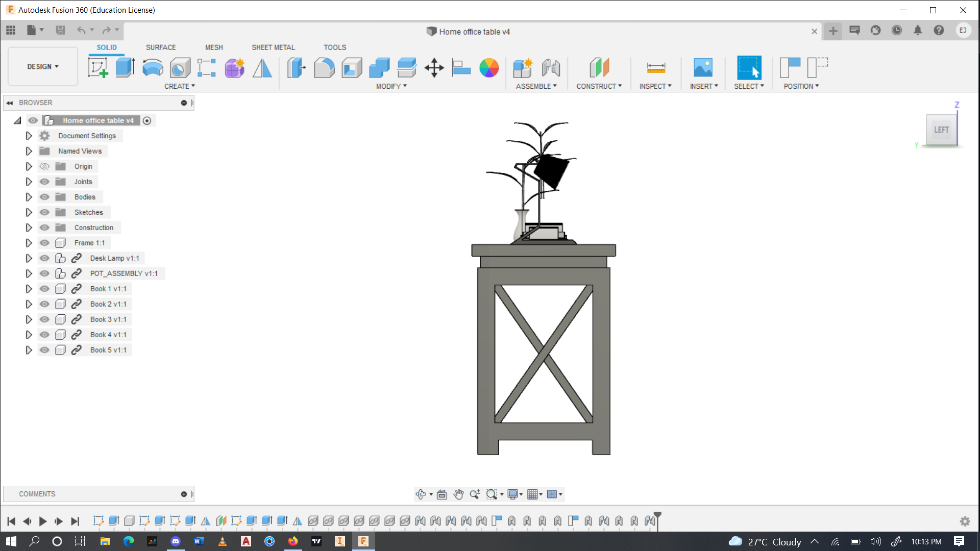Select the Fillet tool in Modify
The image size is (980, 551).
point(324,67)
